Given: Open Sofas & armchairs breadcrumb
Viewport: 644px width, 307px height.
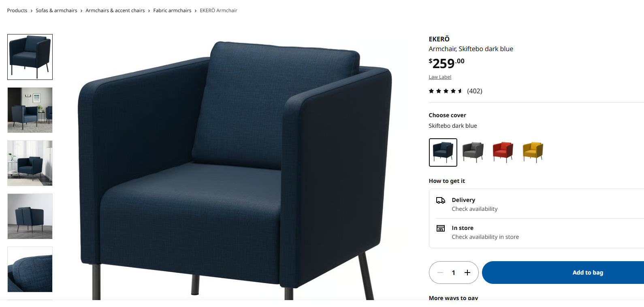Looking at the screenshot, I should pyautogui.click(x=56, y=11).
